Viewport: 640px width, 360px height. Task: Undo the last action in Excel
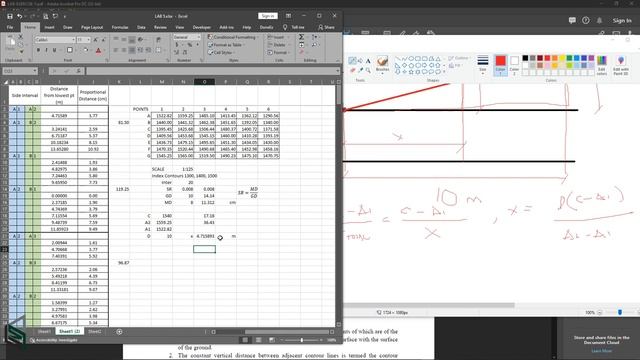click(19, 16)
